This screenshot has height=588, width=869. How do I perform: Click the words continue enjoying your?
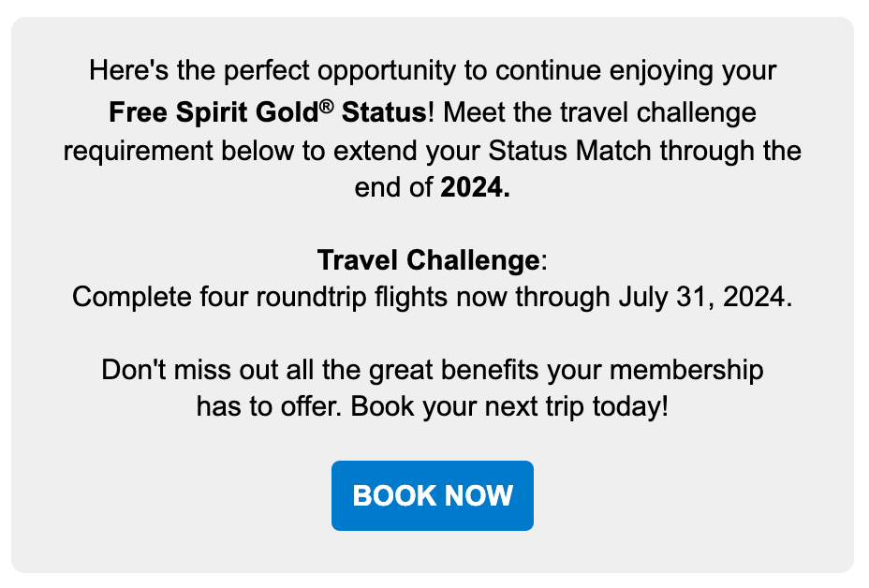(636, 71)
